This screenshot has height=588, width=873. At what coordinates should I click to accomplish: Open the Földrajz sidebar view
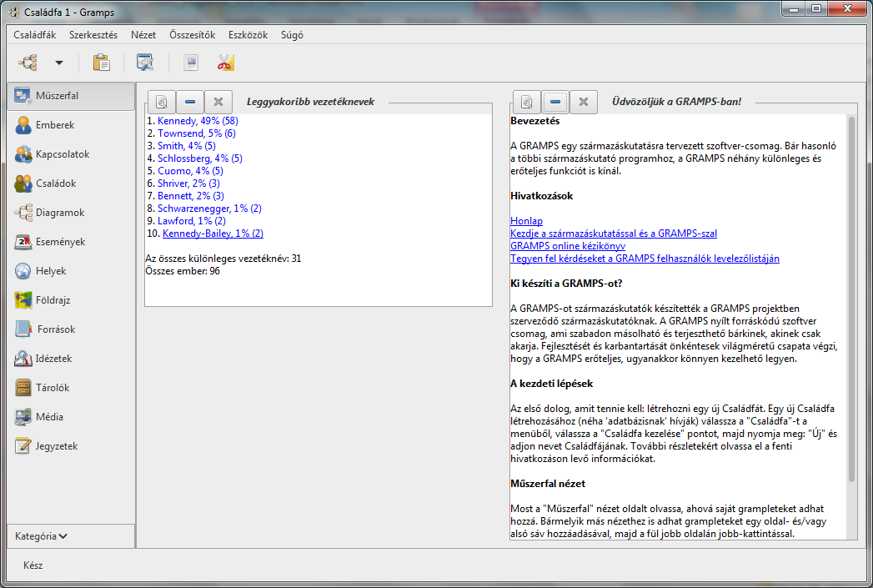[x=71, y=300]
